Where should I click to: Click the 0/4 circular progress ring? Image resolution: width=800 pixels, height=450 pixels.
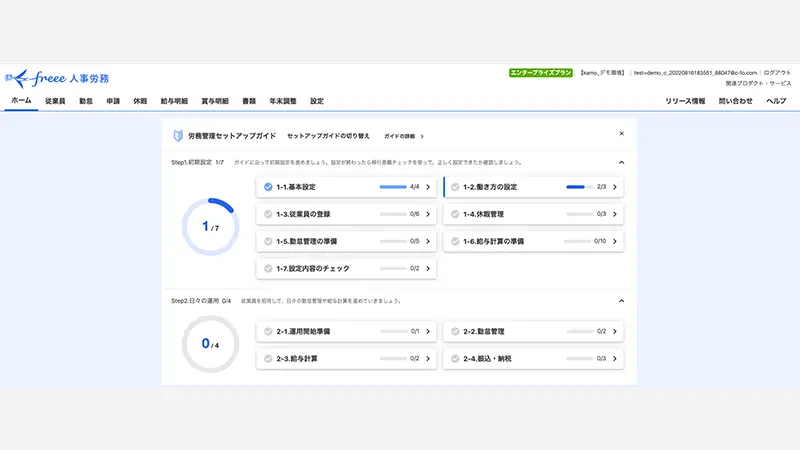(x=211, y=344)
